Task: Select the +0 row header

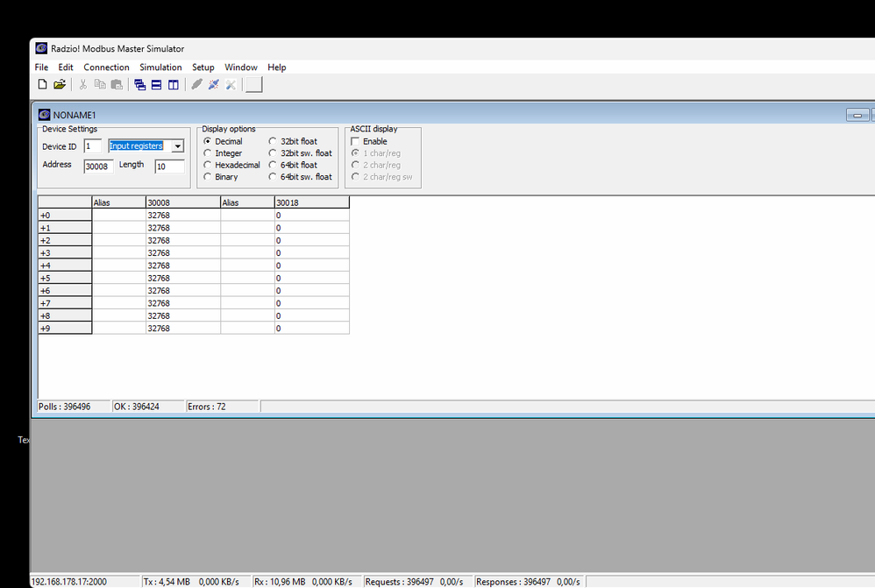Action: point(65,216)
